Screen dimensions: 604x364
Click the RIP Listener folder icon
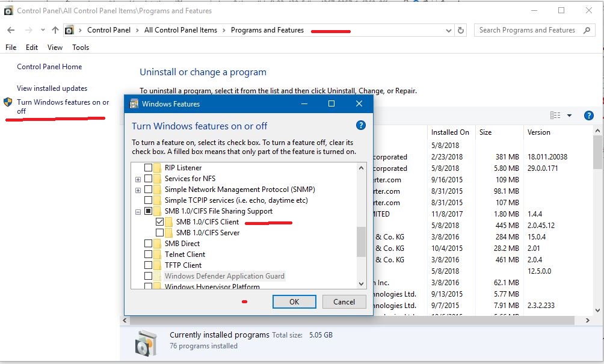point(157,167)
